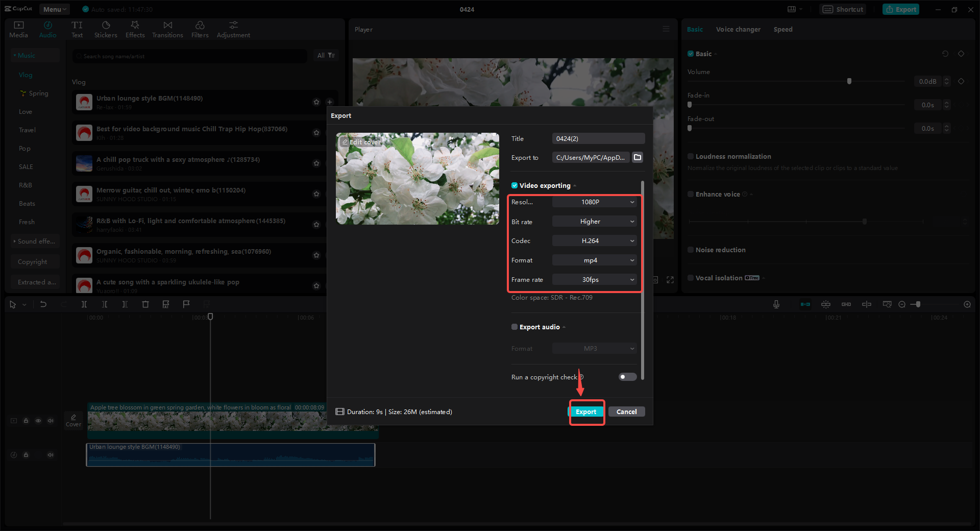Click the microphone record icon
Screen dimensions: 980x531
click(x=776, y=304)
